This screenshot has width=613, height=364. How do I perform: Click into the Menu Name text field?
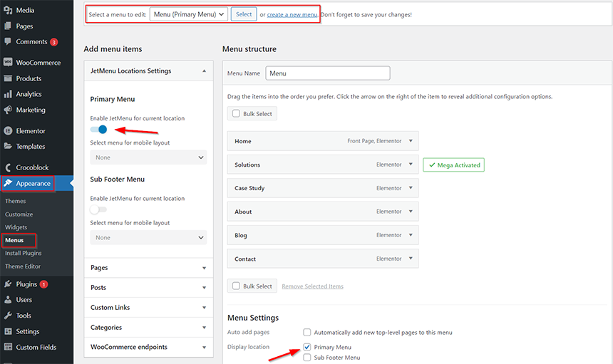(x=328, y=73)
